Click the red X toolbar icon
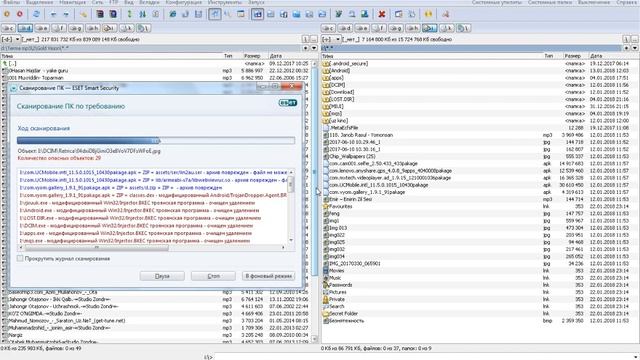Screen dimensions: 640x360 pyautogui.click(x=382, y=14)
